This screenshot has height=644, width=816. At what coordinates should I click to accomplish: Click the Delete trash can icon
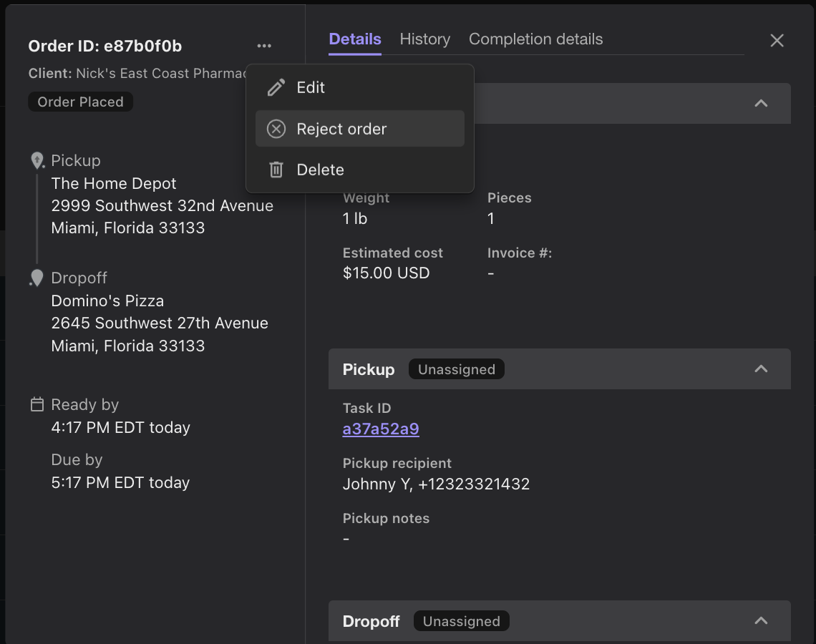276,170
